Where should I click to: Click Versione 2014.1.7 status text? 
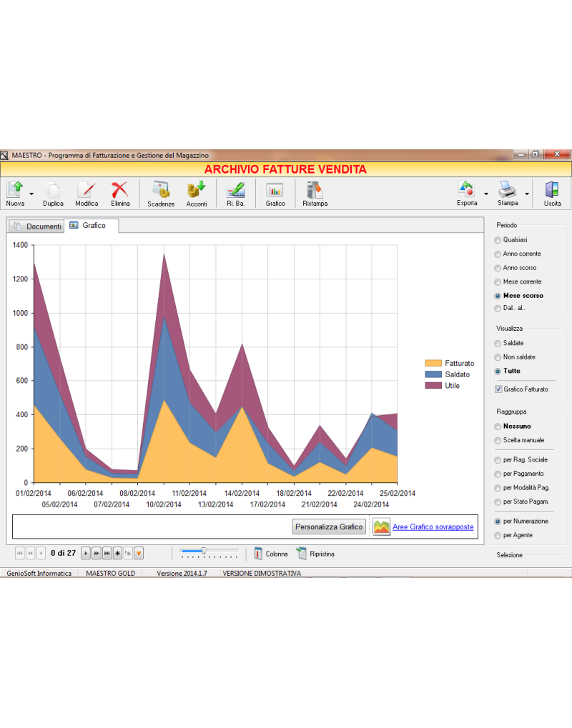tap(182, 574)
